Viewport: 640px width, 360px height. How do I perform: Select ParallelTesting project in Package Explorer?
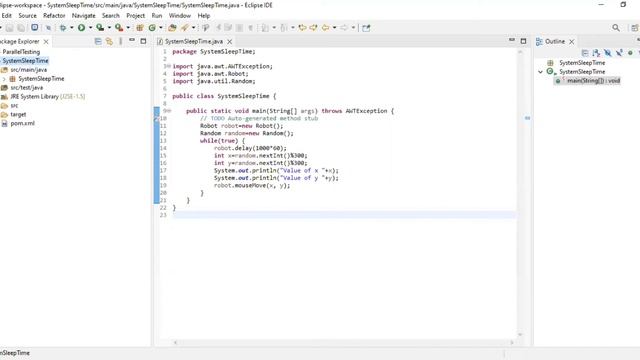21,52
